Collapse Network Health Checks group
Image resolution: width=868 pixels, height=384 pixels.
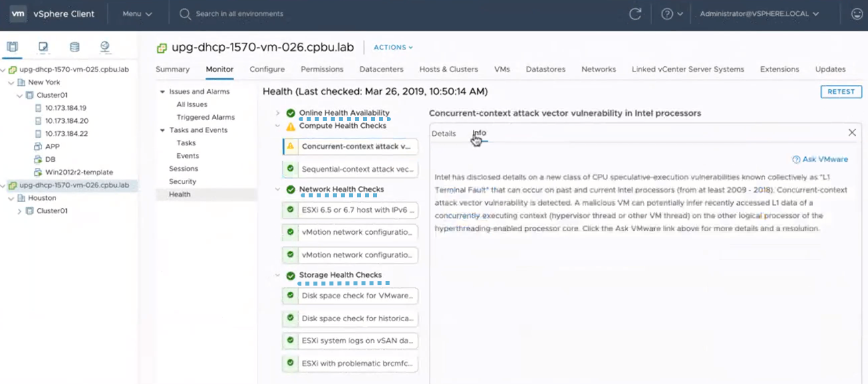pyautogui.click(x=278, y=189)
